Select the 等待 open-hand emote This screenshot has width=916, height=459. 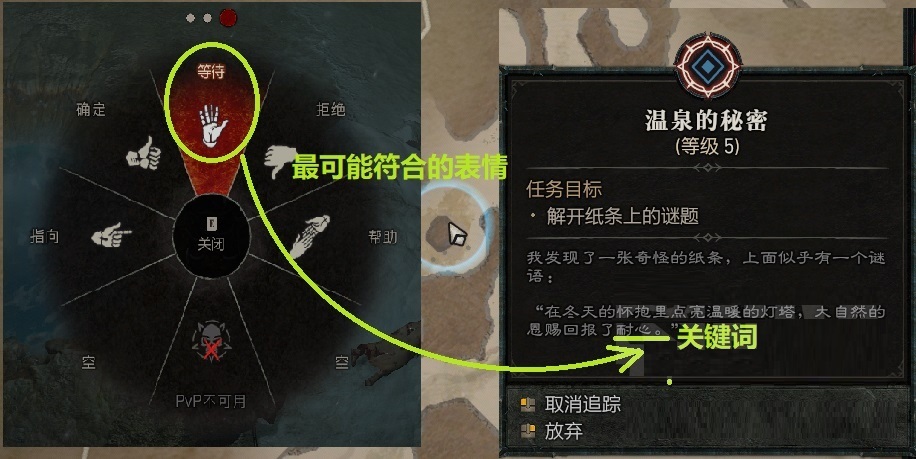[213, 126]
